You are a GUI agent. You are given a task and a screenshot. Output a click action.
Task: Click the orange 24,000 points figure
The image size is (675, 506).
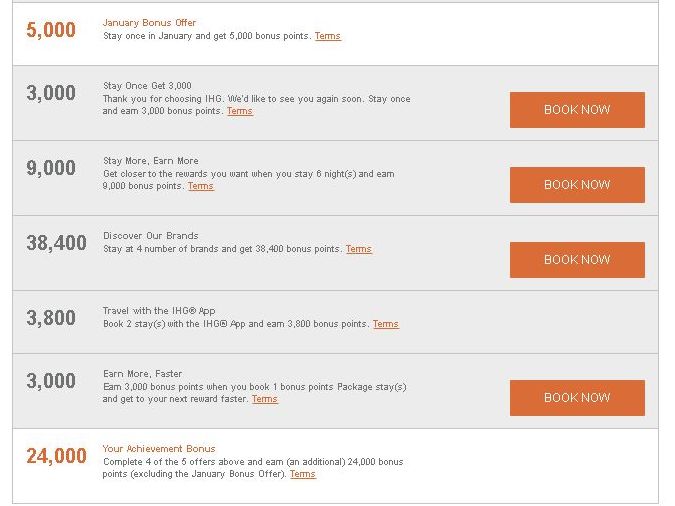tap(56, 456)
